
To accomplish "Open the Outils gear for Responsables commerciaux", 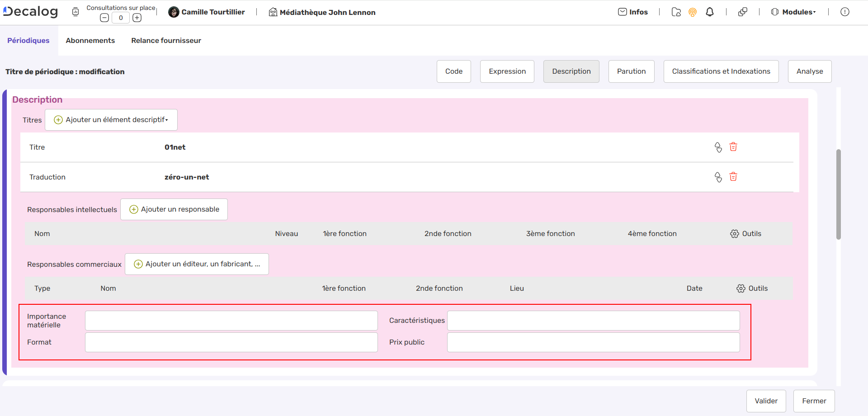I will 741,288.
